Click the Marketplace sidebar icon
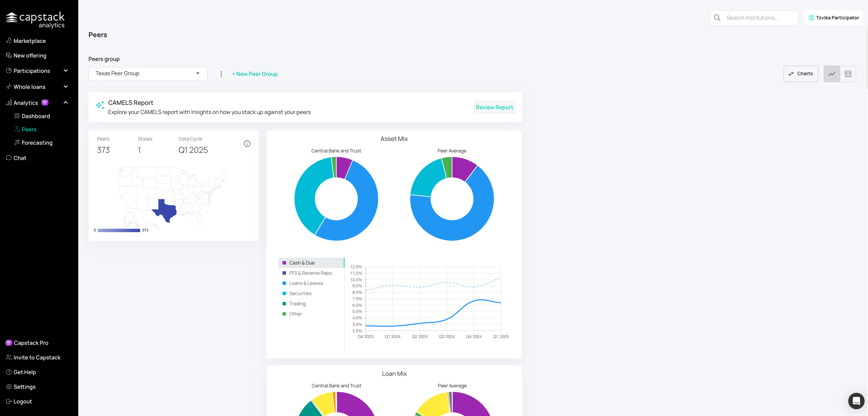 [9, 41]
